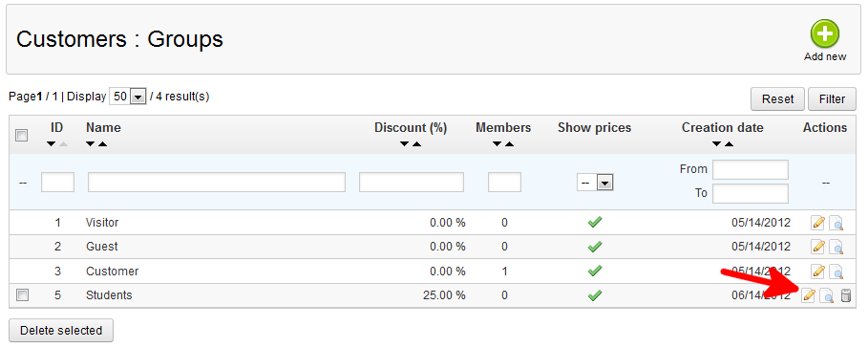Sort ID column descending arrow
Viewport: 868px width, 348px height.
(x=51, y=144)
